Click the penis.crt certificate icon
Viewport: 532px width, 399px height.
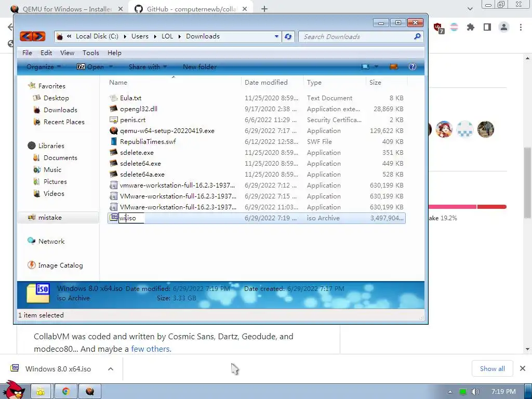pos(113,120)
